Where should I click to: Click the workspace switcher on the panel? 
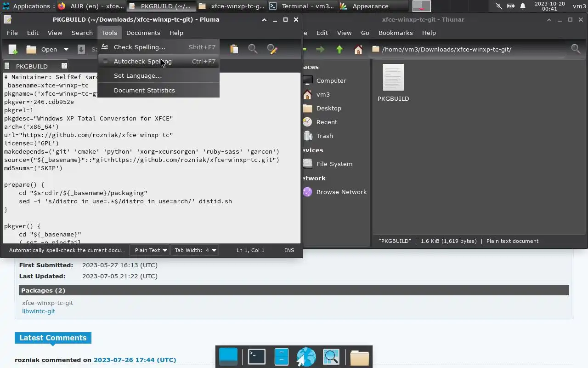pos(421,6)
